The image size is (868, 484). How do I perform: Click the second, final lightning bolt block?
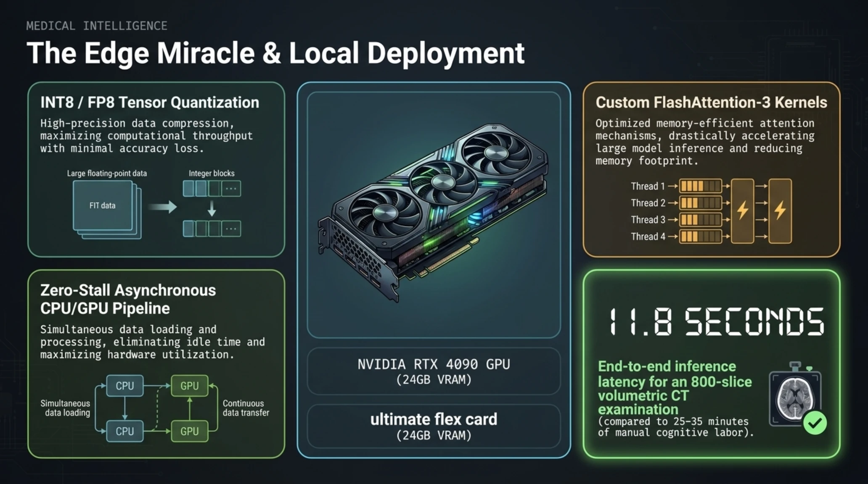pyautogui.click(x=780, y=211)
